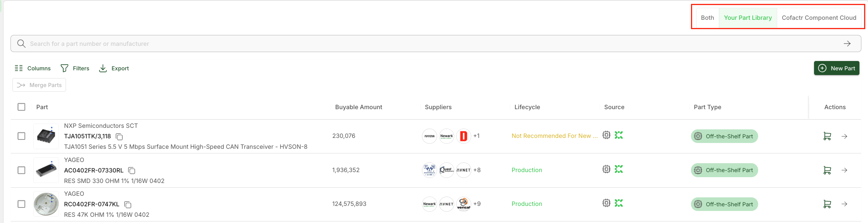Click Quest supplier logo in AC0402FR-07330RL row
The height and width of the screenshot is (223, 868).
(x=446, y=170)
